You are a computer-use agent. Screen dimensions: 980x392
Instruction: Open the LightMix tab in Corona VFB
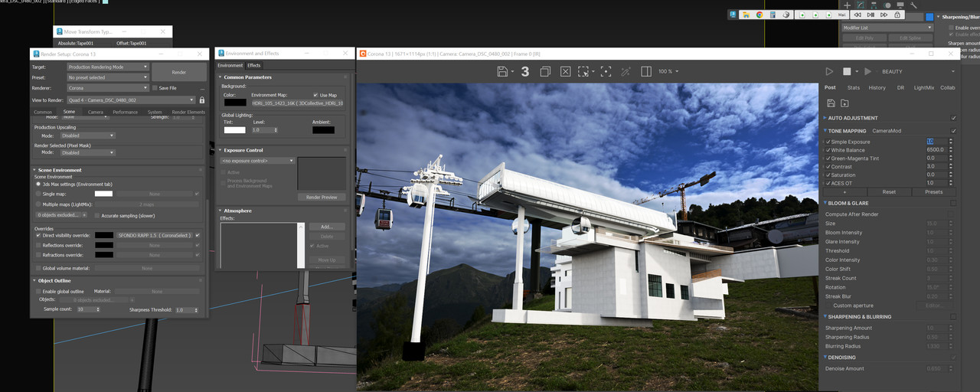(924, 87)
